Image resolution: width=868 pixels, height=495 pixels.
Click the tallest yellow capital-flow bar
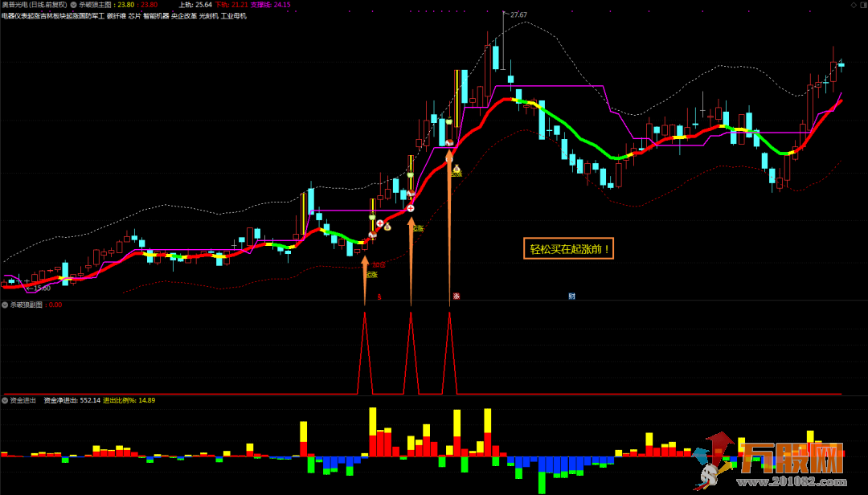click(x=373, y=420)
